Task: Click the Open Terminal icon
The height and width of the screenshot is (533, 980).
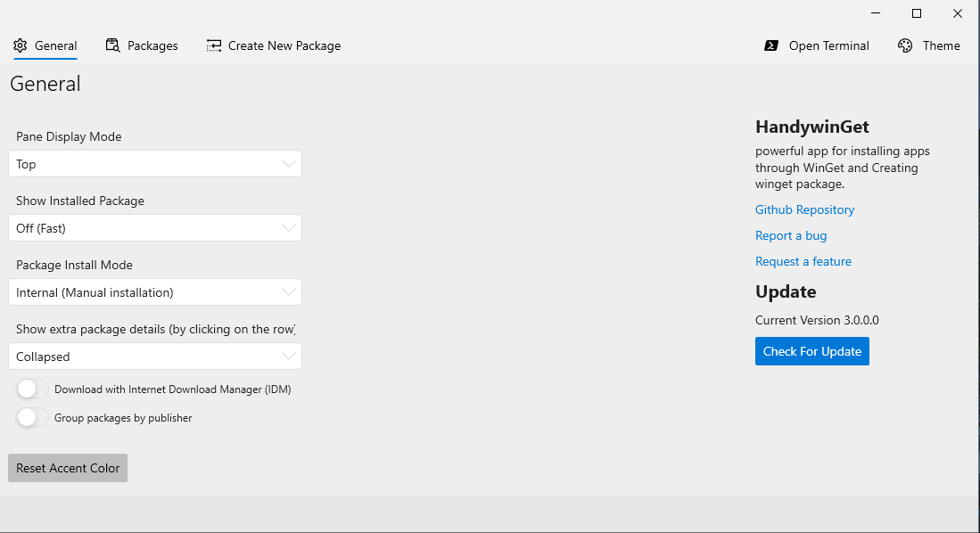Action: tap(771, 45)
